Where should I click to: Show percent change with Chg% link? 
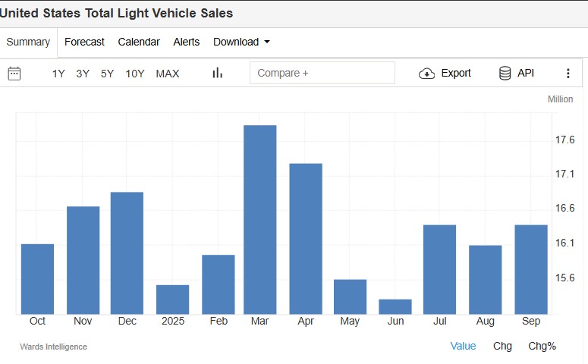(542, 346)
